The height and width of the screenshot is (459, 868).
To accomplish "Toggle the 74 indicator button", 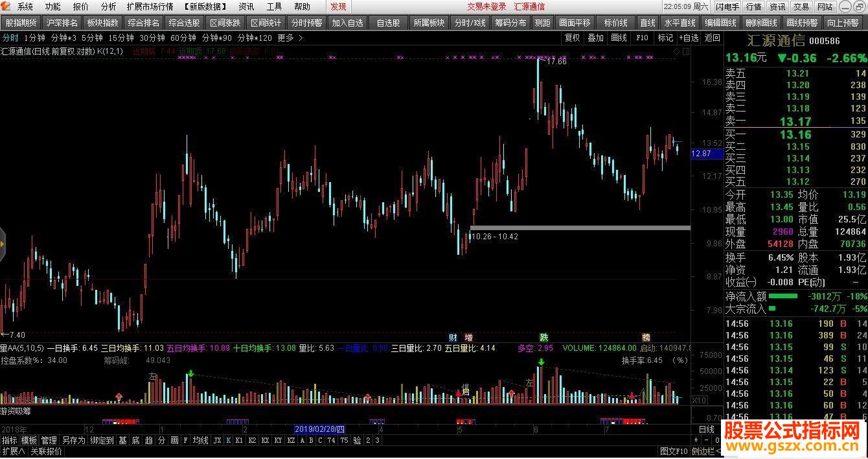I will pyautogui.click(x=332, y=440).
